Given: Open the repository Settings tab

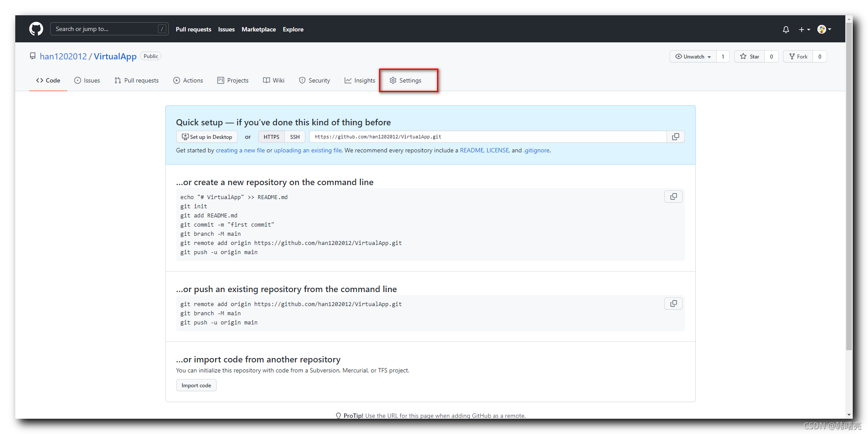Looking at the screenshot, I should pos(406,80).
